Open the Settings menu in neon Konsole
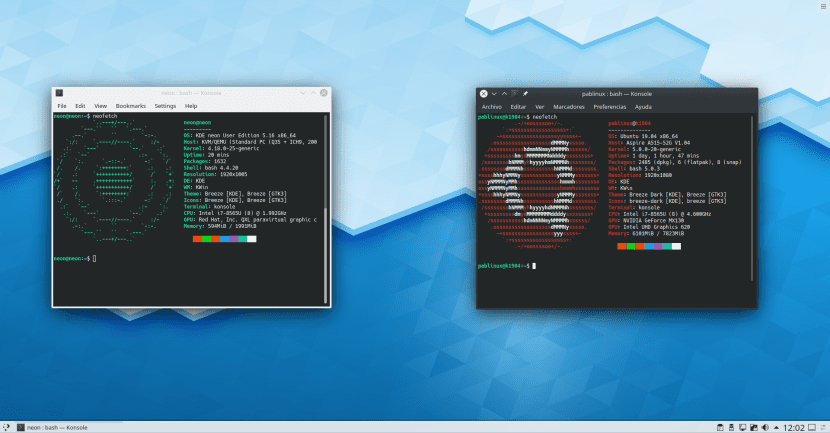Viewport: 830px width, 433px height. pyautogui.click(x=165, y=105)
